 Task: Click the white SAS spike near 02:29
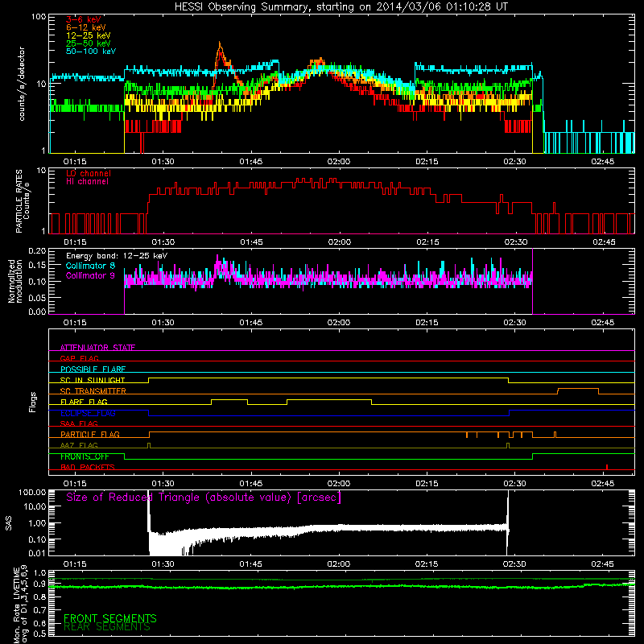508,522
